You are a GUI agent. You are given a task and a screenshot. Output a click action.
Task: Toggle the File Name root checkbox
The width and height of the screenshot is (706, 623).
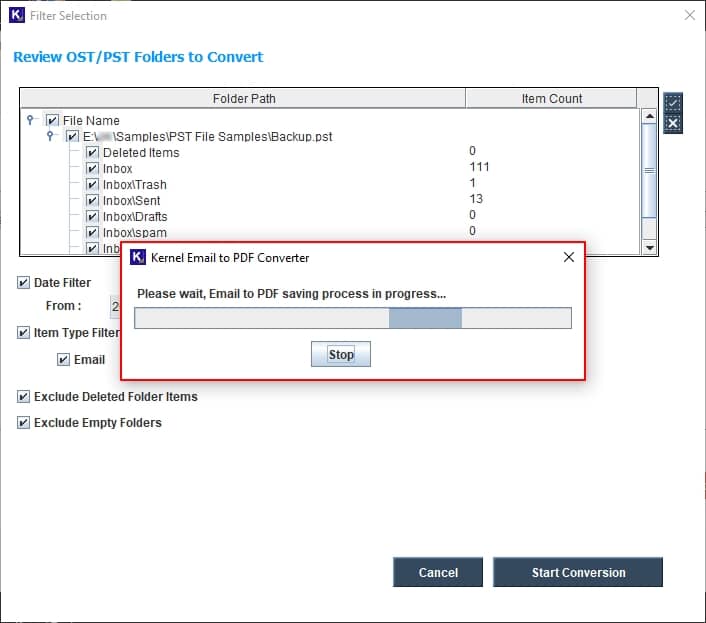(52, 120)
